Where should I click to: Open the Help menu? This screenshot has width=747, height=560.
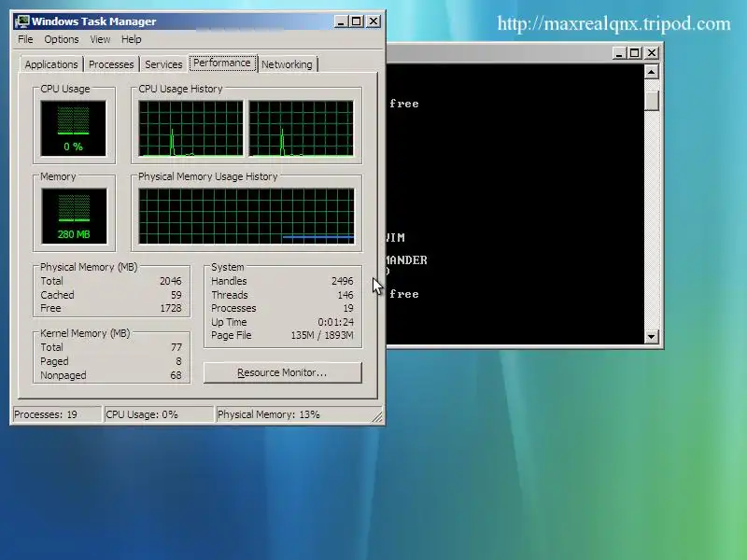[131, 39]
